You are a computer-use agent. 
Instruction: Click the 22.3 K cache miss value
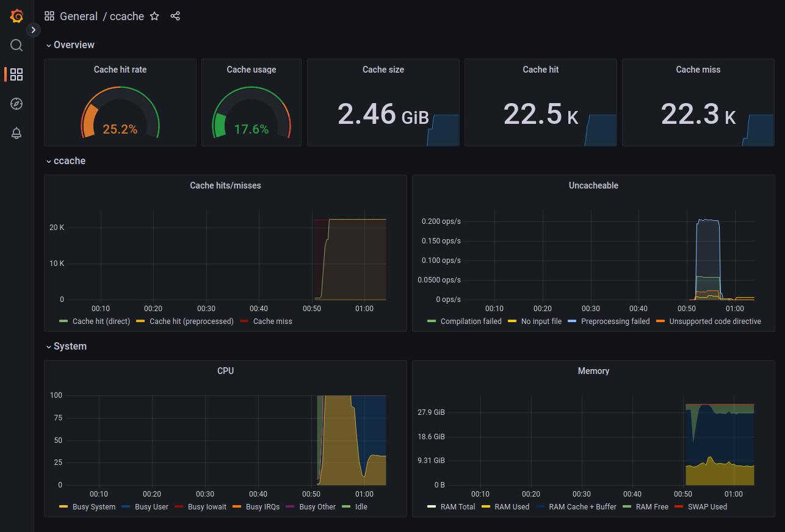click(x=698, y=114)
